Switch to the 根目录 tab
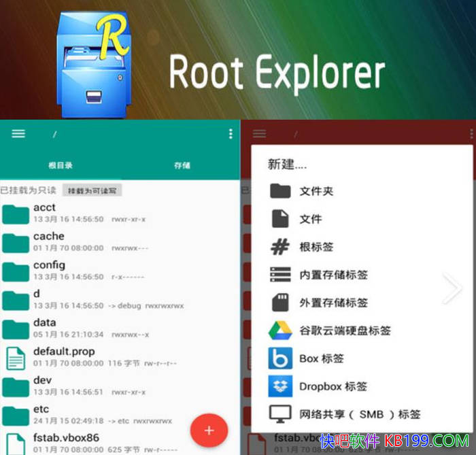Screen dimensions: 476x455 [x=61, y=165]
